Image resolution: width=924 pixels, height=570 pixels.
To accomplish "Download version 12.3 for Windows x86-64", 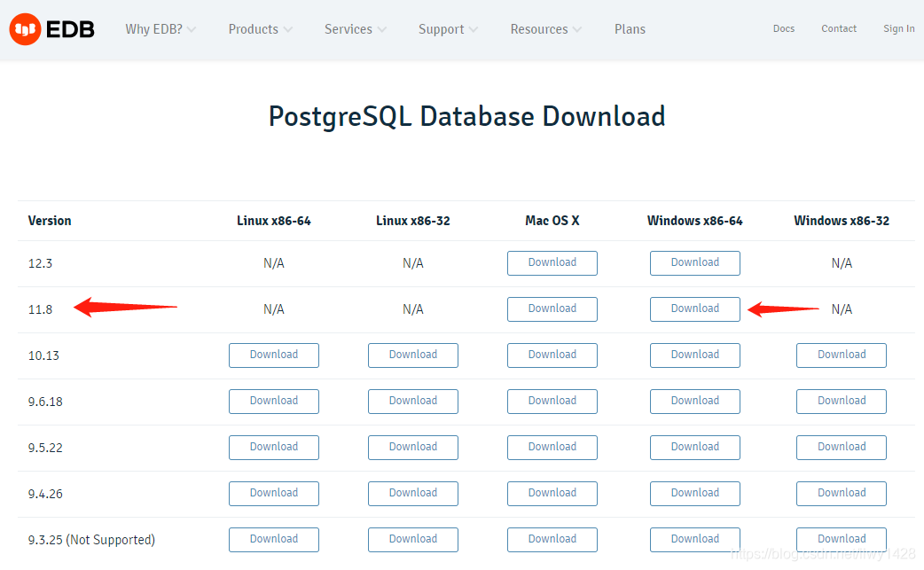I will coord(694,263).
